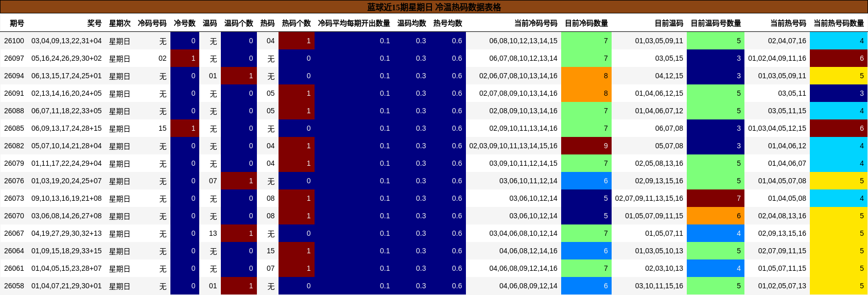This screenshot has width=868, height=295.
Task: Click period number 26058
Action: click(x=14, y=286)
